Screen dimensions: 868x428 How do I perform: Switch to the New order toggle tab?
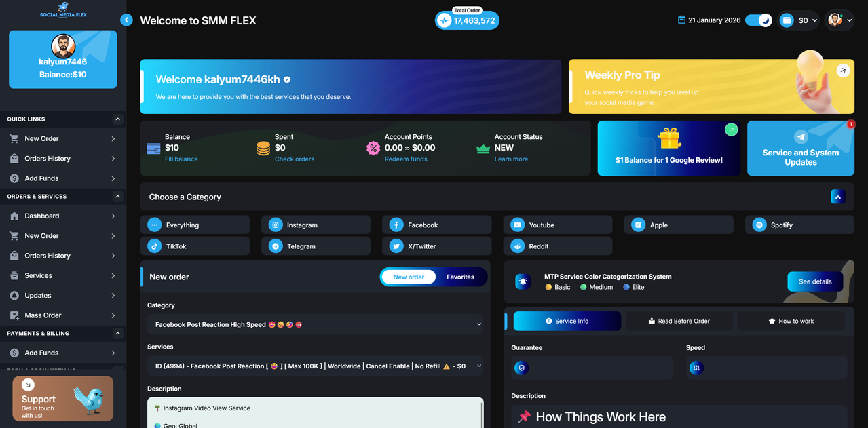coord(409,277)
